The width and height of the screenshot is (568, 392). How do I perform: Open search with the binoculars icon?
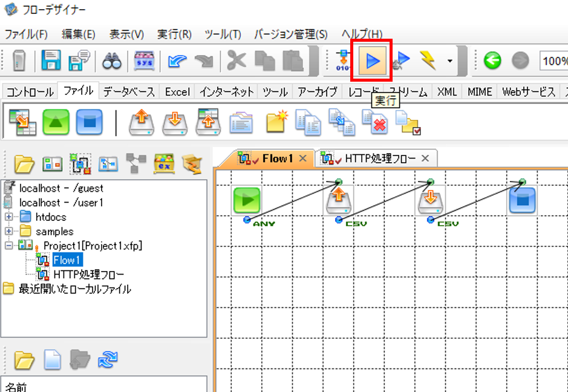(111, 61)
